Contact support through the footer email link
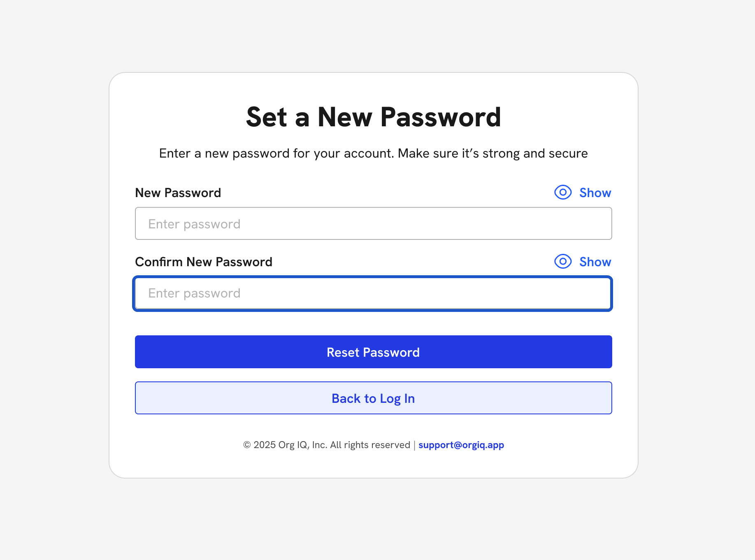The width and height of the screenshot is (755, 560). click(x=461, y=445)
